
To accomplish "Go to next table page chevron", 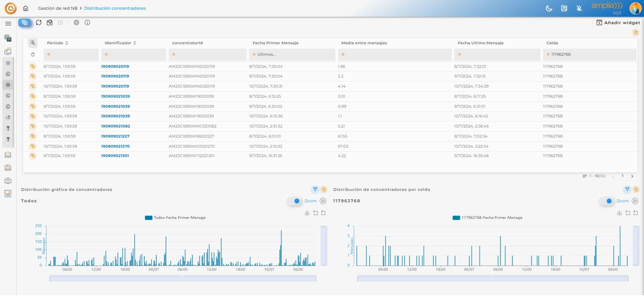I will (x=632, y=176).
